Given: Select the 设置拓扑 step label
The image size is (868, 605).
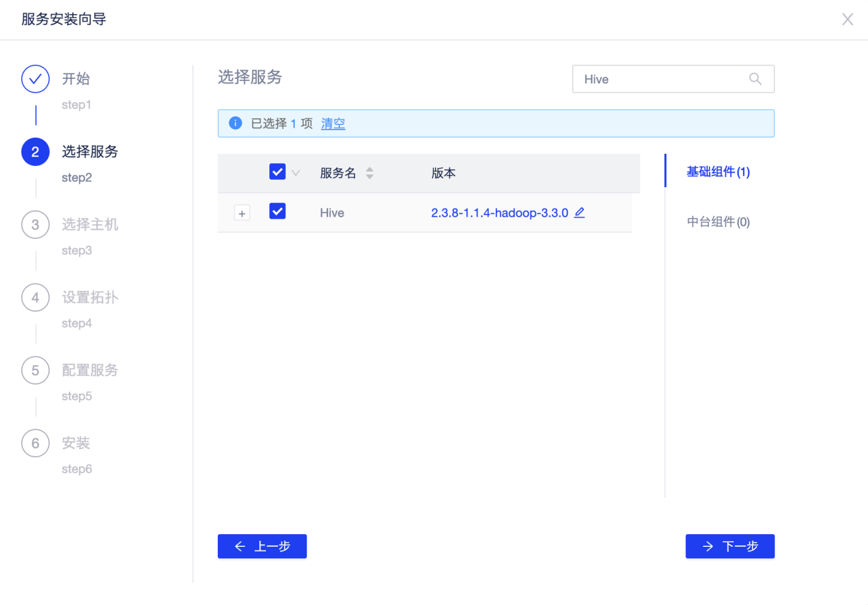Looking at the screenshot, I should tap(90, 297).
